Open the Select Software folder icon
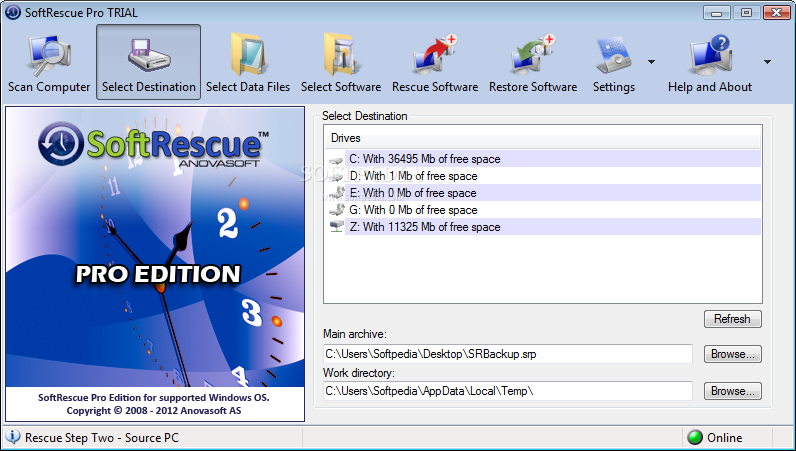The width and height of the screenshot is (796, 451). point(341,54)
